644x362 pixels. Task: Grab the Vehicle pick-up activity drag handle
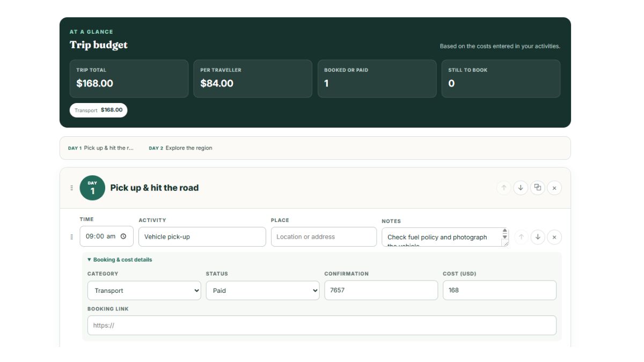coord(71,237)
